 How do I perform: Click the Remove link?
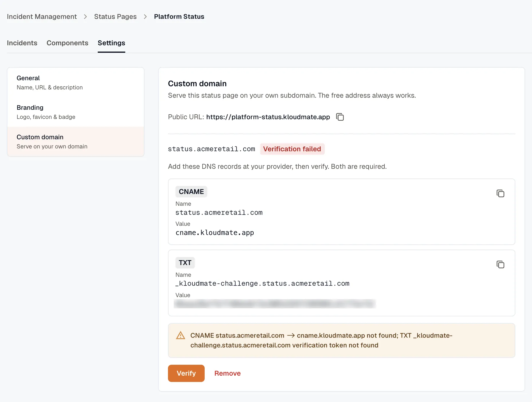click(228, 373)
